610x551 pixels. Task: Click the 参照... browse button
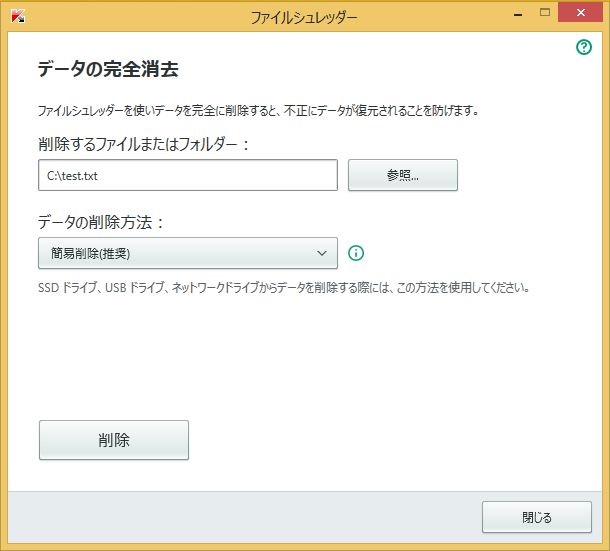[403, 175]
